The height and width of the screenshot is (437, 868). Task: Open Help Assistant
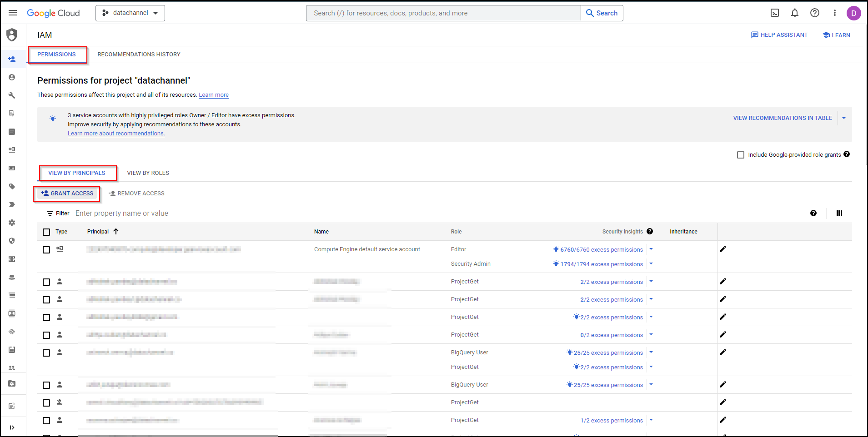tap(779, 35)
